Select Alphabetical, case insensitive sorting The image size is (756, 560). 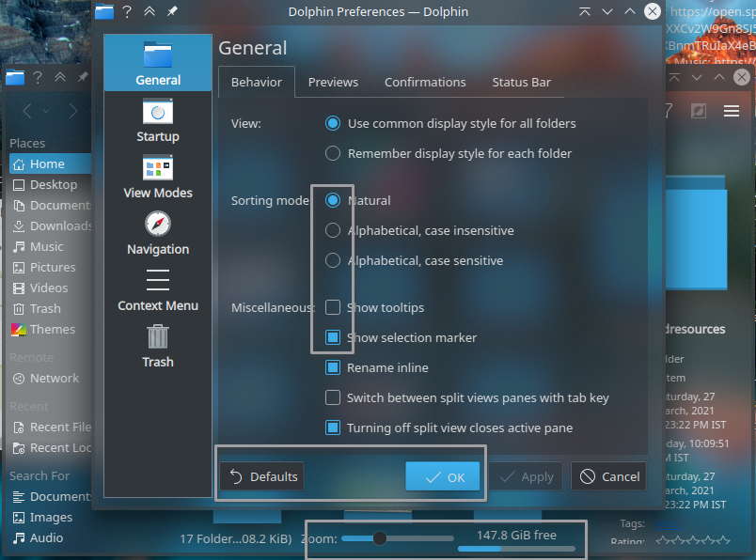click(419, 230)
